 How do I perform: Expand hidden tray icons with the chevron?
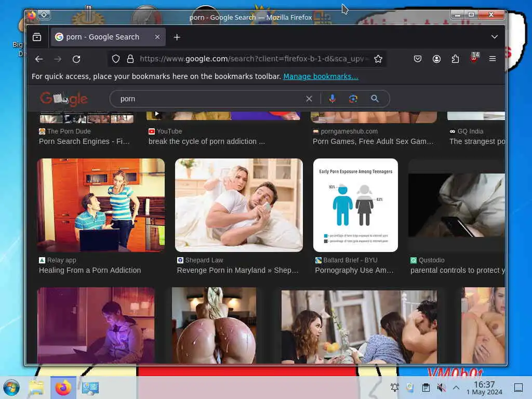[456, 388]
